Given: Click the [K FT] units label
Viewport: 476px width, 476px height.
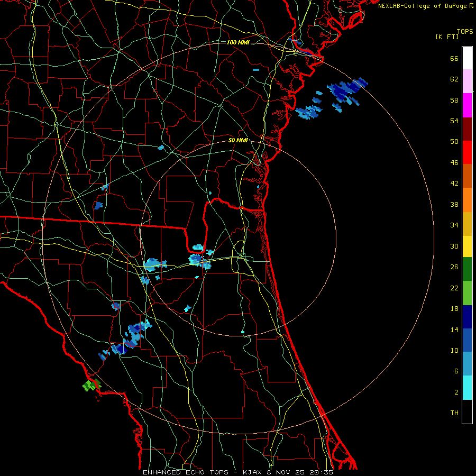Looking at the screenshot, I should pyautogui.click(x=447, y=37).
